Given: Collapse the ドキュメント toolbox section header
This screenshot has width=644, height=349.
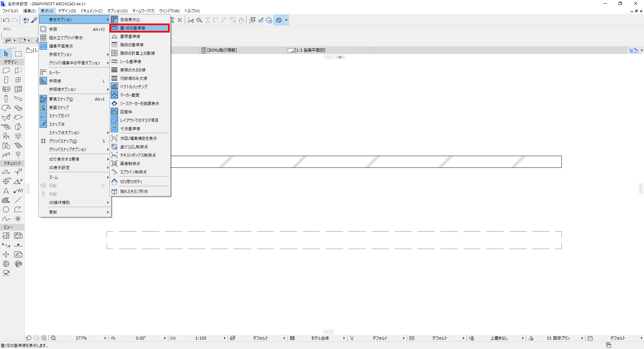Looking at the screenshot, I should coord(12,163).
